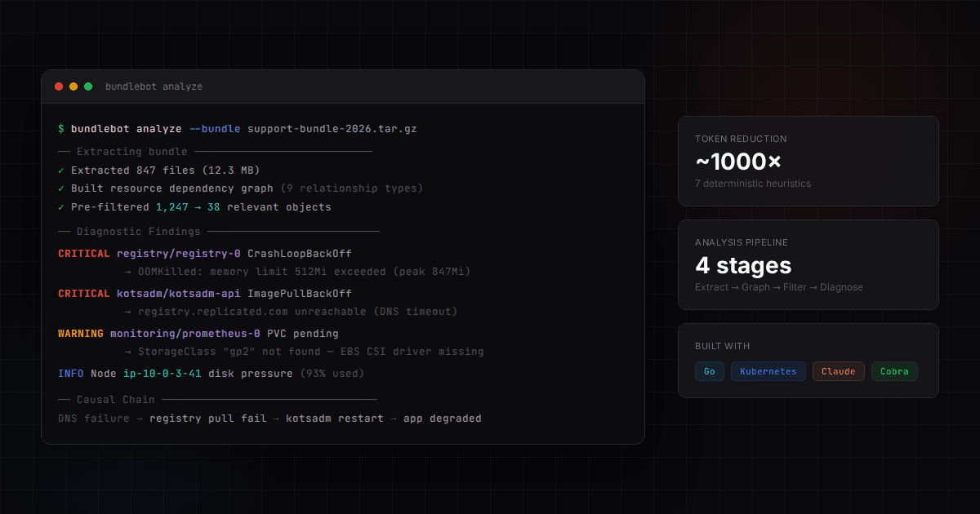
Task: Click the checkmark beside 'Built resource dependency graph'
Action: (x=61, y=188)
